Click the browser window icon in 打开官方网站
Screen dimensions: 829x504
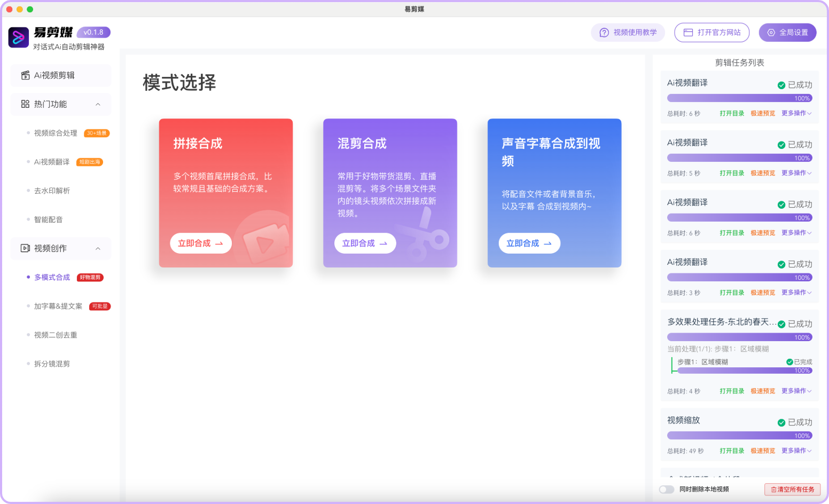(x=688, y=33)
